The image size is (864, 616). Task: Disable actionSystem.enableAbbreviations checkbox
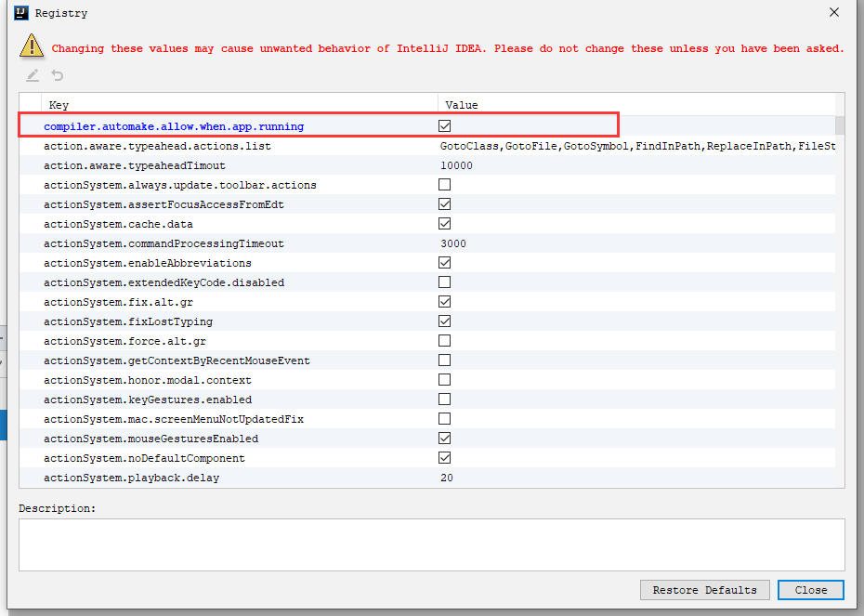(x=445, y=263)
